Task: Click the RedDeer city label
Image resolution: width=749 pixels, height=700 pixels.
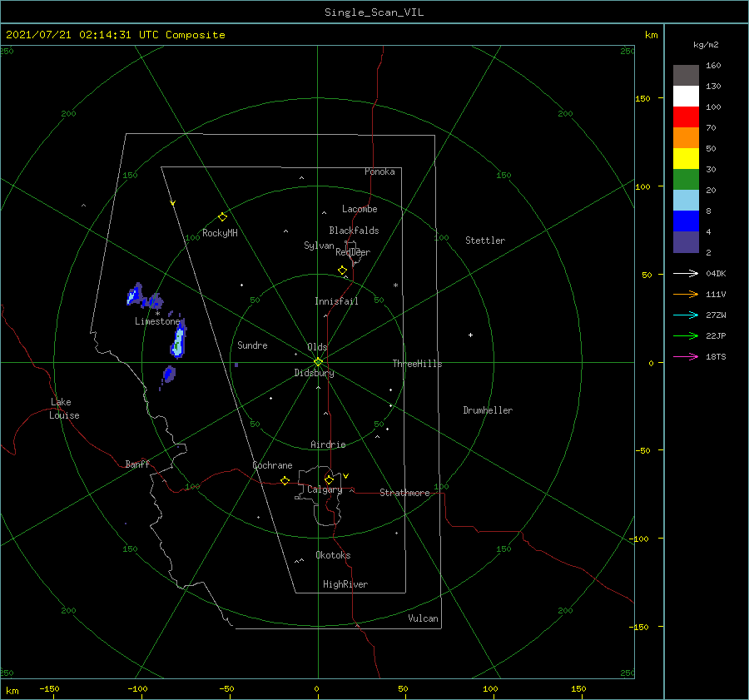Action: click(x=353, y=252)
